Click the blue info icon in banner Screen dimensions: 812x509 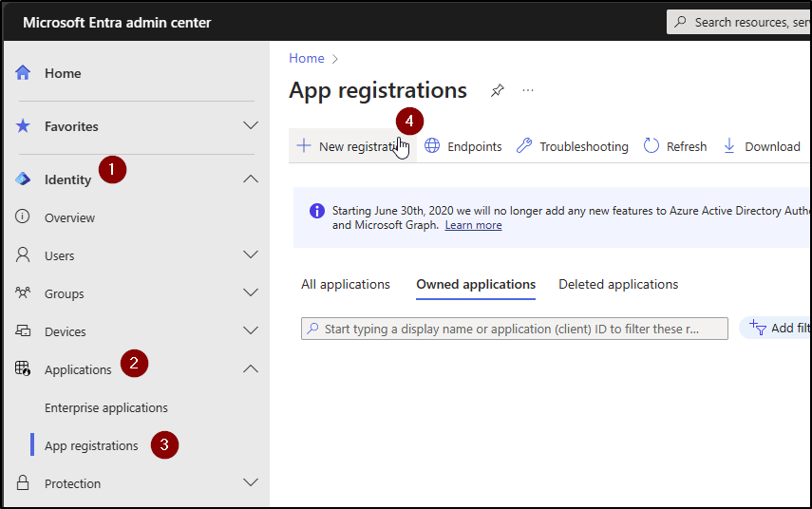click(317, 211)
